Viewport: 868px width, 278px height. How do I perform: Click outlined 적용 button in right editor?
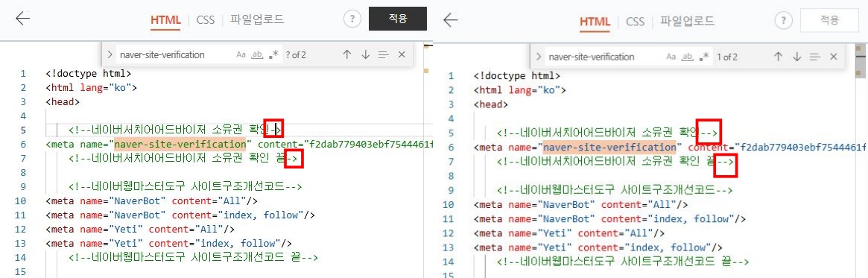(829, 20)
